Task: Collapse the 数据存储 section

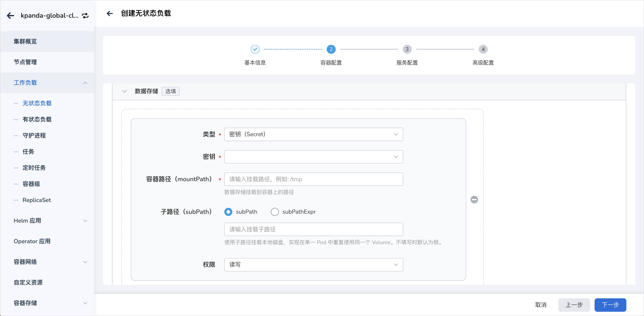Action: 124,91
